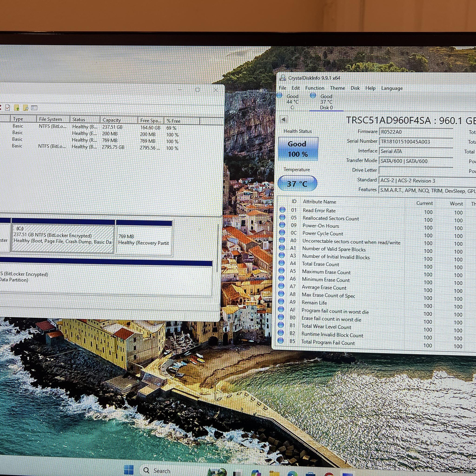Click the CrystalDiskInfo title bar app icon

coord(283,78)
